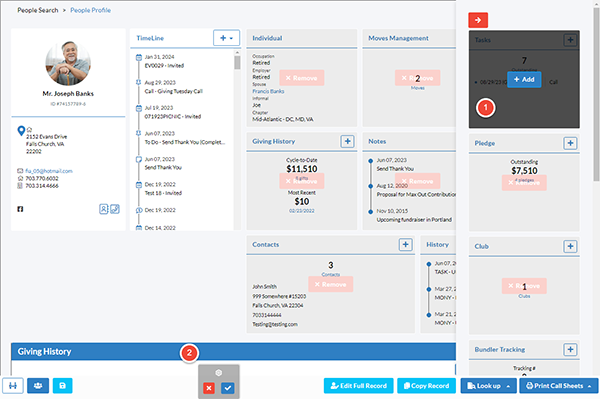Expand the Look up dropdown arrow
This screenshot has width=600, height=399.
coord(508,386)
